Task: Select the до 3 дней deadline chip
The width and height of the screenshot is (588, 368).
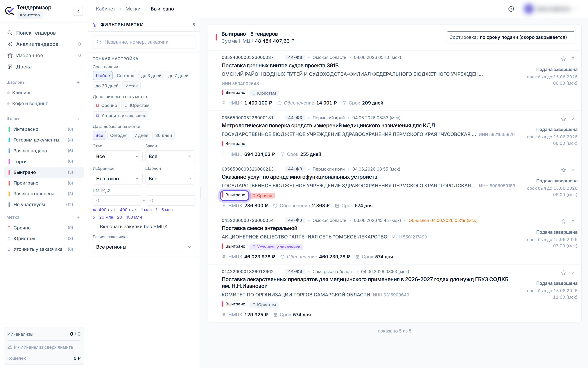Action: click(151, 76)
